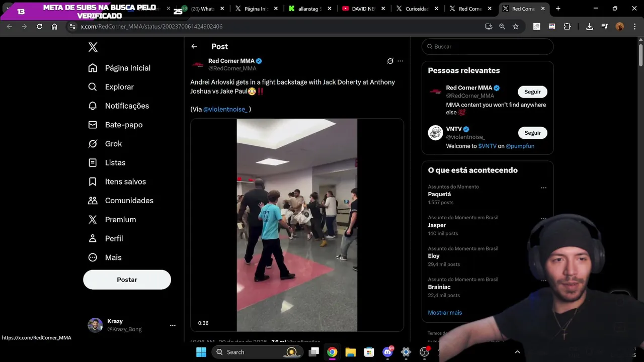Open browser zoom magnifier icon
This screenshot has width=644, height=362.
coord(502,26)
